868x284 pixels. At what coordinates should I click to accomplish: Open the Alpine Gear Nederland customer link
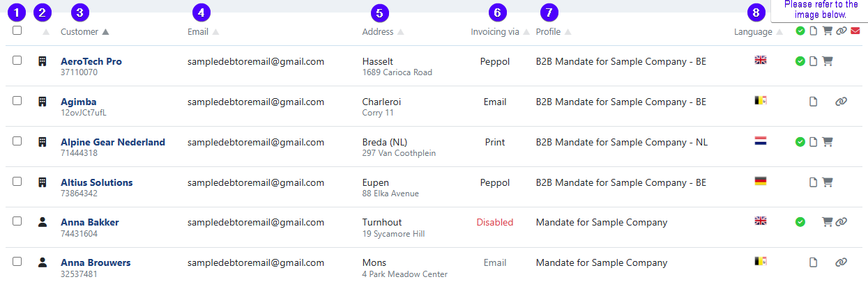point(113,142)
